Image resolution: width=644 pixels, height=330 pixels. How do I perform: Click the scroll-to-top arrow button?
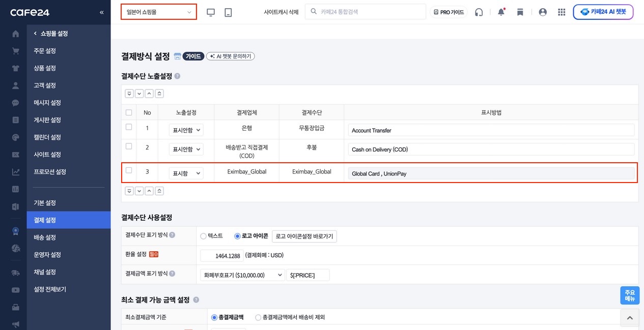[x=630, y=318]
